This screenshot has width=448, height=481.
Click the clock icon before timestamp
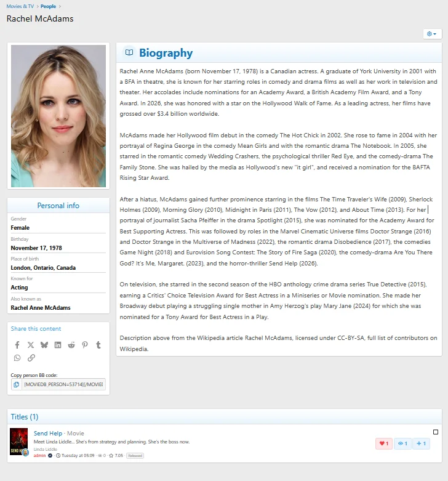click(x=58, y=456)
